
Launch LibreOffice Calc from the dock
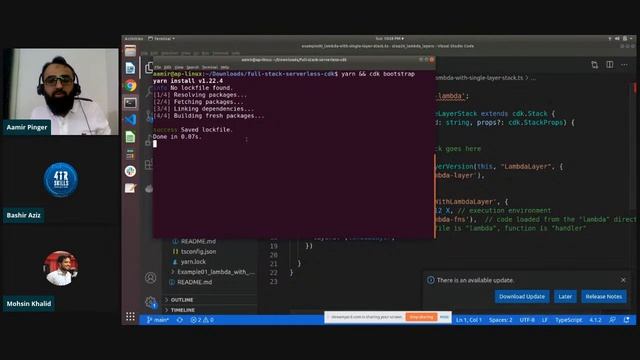coord(130,137)
